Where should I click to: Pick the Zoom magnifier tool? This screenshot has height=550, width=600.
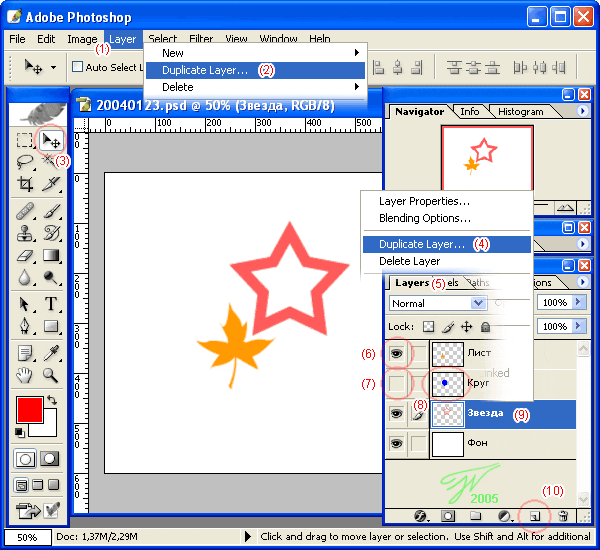tap(51, 375)
